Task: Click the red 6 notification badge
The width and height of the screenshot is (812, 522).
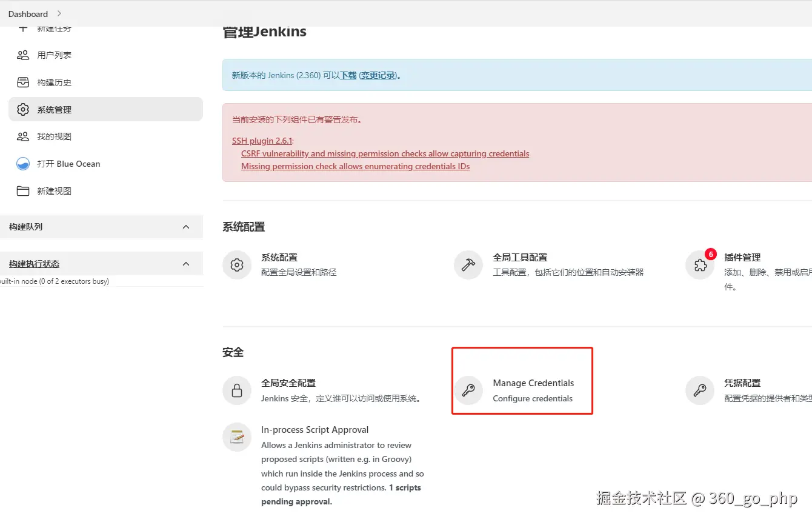Action: (x=711, y=254)
